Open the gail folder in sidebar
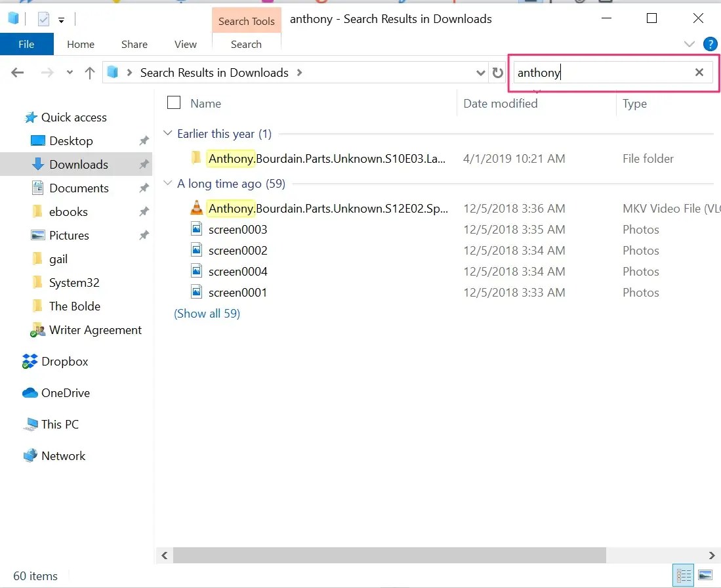Viewport: 721px width, 588px height. tap(58, 259)
